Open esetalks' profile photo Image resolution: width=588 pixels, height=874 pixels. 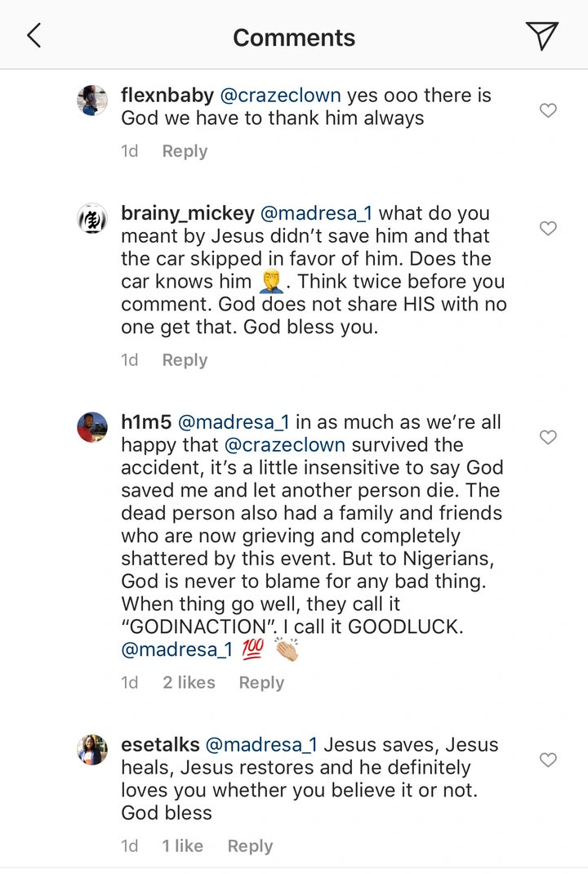coord(92,750)
